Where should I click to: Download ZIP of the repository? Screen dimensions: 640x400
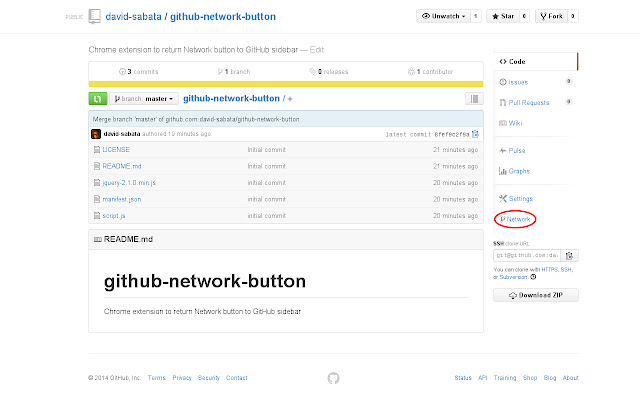pos(536,295)
